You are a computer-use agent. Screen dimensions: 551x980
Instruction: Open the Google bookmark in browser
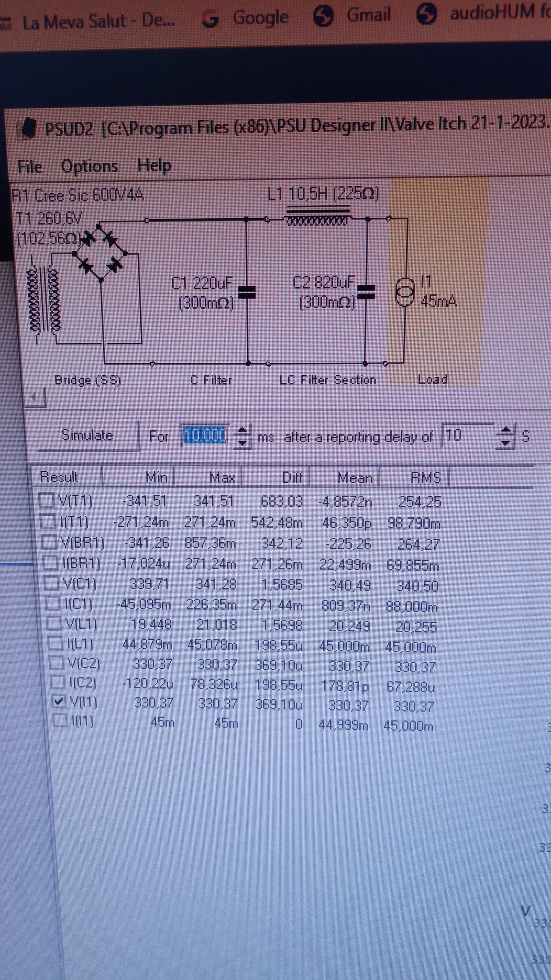(245, 18)
